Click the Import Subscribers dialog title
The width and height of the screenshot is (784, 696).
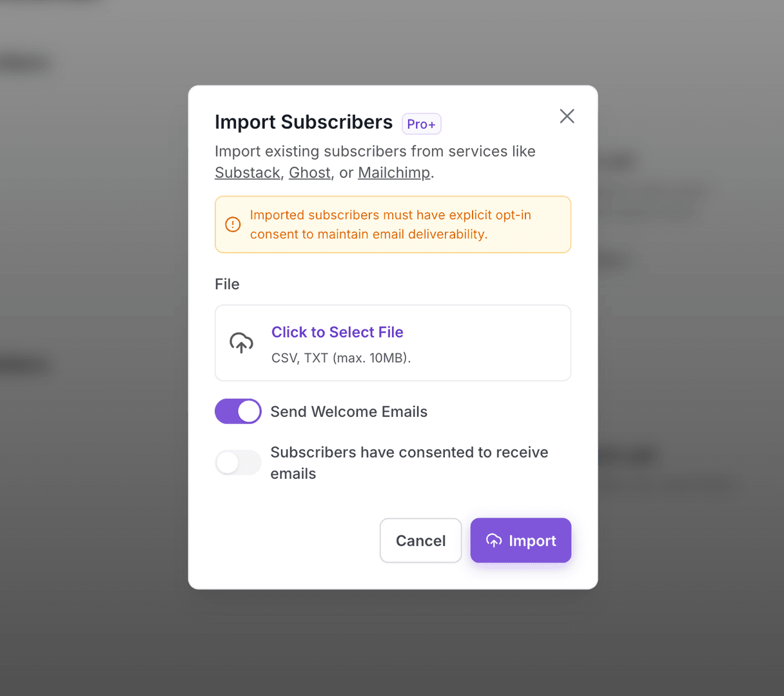(304, 122)
